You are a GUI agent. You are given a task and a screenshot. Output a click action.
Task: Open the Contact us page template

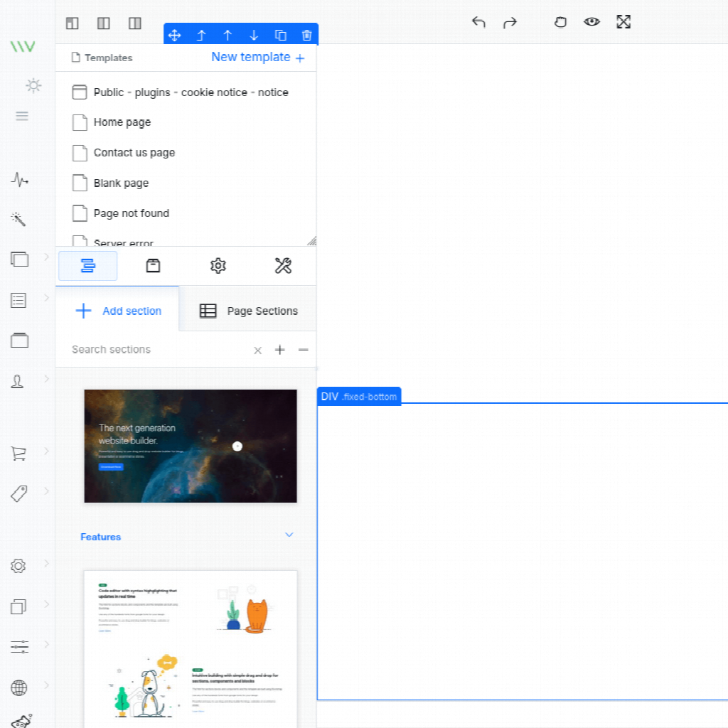point(134,153)
